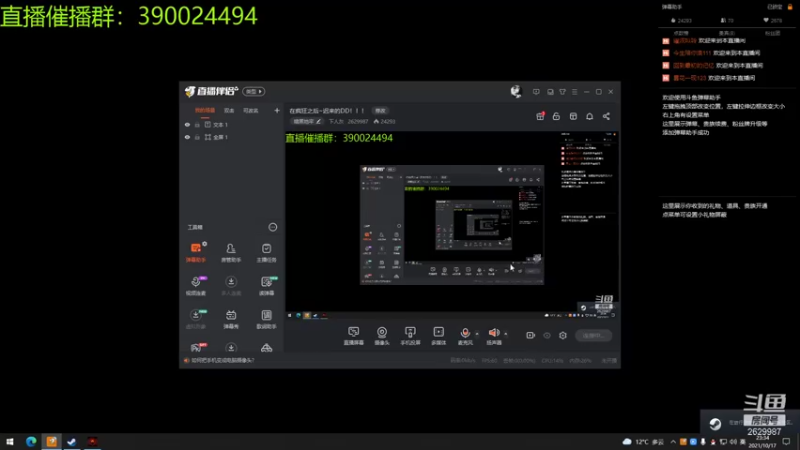The image size is (800, 450).
Task: Open the 歌词助手 tool
Action: (266, 319)
